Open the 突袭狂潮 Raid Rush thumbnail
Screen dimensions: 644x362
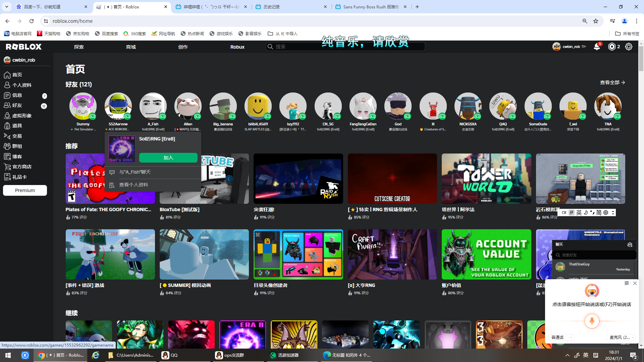point(298,179)
